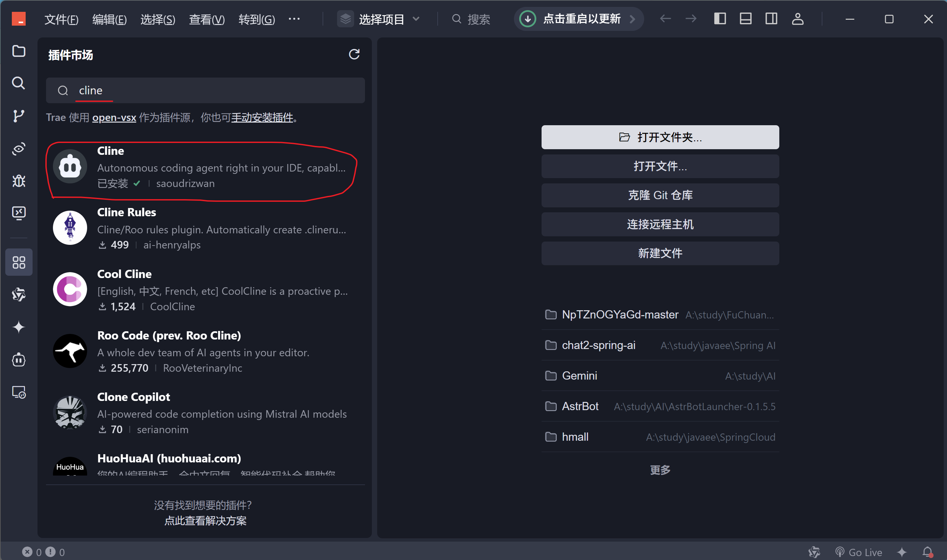The height and width of the screenshot is (560, 947).
Task: Open the Remote Explorer monitor icon
Action: coord(18,213)
